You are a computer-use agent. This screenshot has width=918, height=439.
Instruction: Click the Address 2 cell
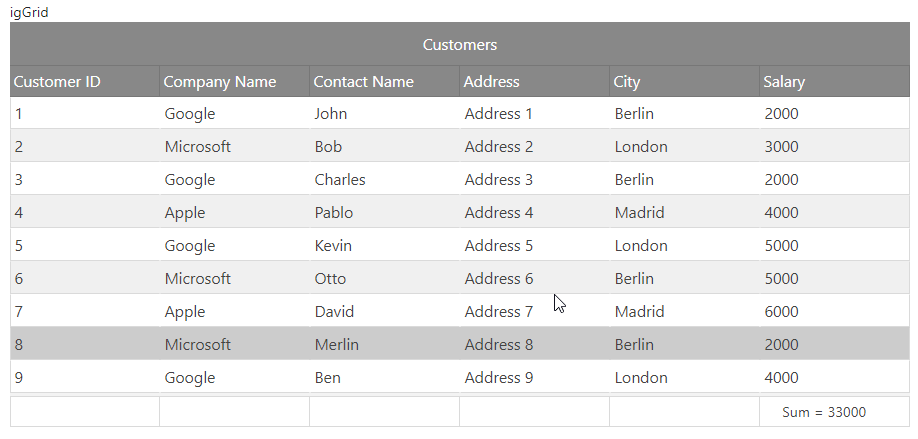click(499, 147)
